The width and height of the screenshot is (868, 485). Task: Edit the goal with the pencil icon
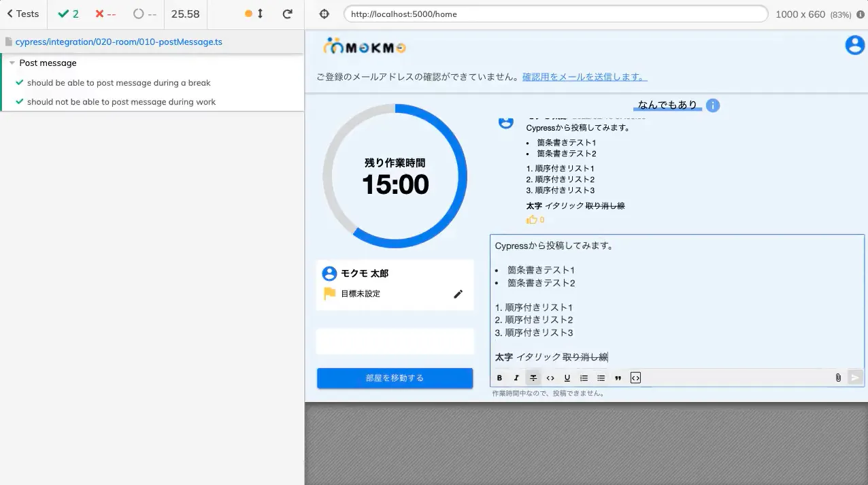tap(458, 294)
